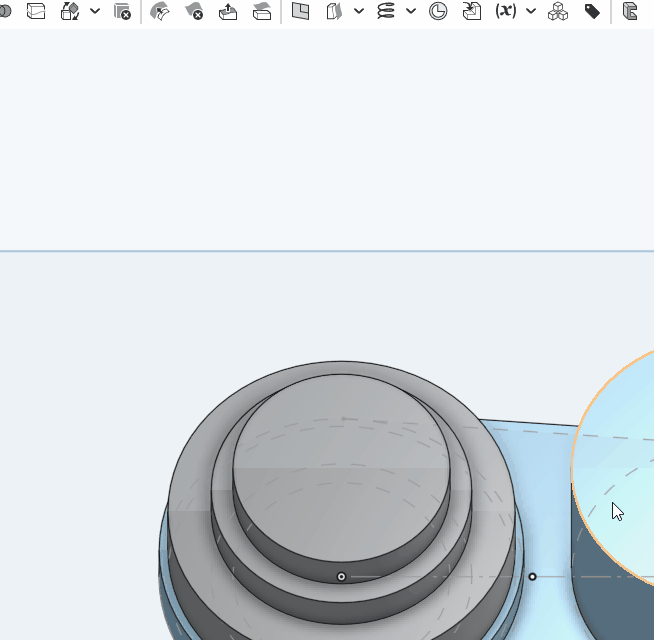Create a Plane with the plane icon
The width and height of the screenshot is (654, 640).
pos(300,12)
